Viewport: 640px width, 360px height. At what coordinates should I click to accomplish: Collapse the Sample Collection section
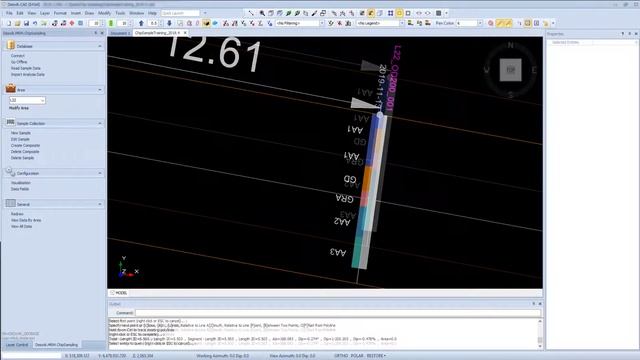tap(100, 123)
